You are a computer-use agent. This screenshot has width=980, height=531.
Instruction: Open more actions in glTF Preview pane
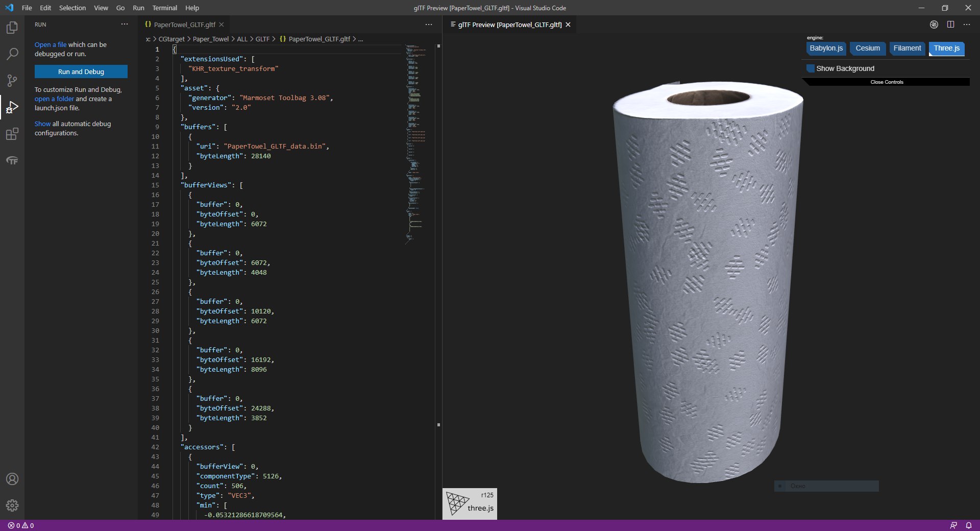pyautogui.click(x=967, y=25)
